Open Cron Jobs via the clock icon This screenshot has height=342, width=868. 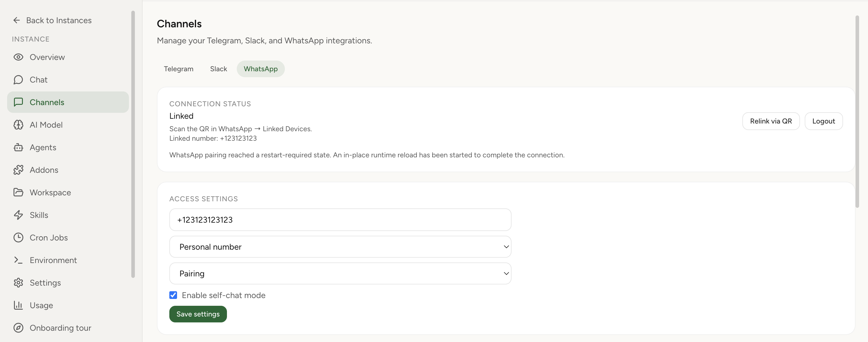click(18, 237)
